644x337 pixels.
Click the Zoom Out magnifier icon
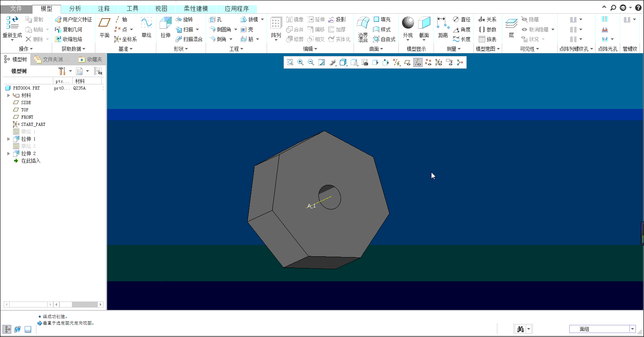311,62
